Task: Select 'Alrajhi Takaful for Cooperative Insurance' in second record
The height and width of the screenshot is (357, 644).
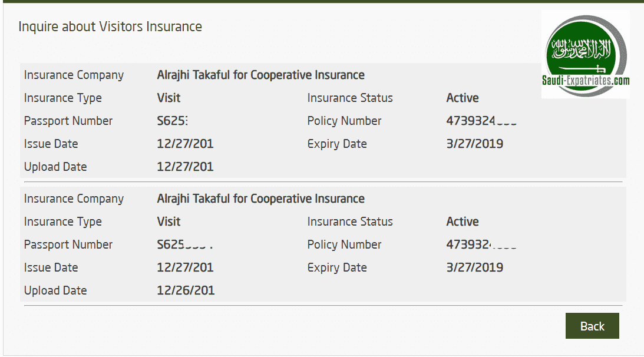Action: pos(260,199)
